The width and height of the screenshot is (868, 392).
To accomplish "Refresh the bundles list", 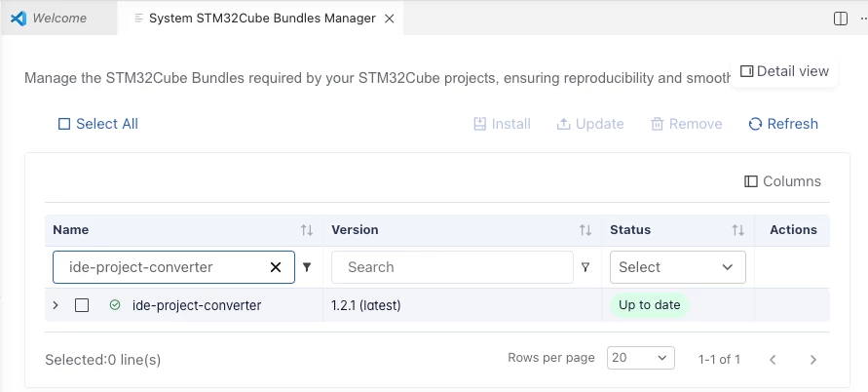I will tap(783, 124).
